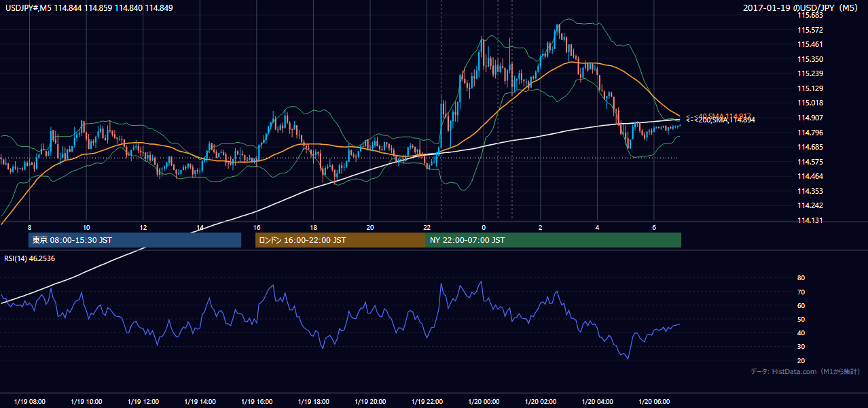Open the HistData.com data source credit

806,371
